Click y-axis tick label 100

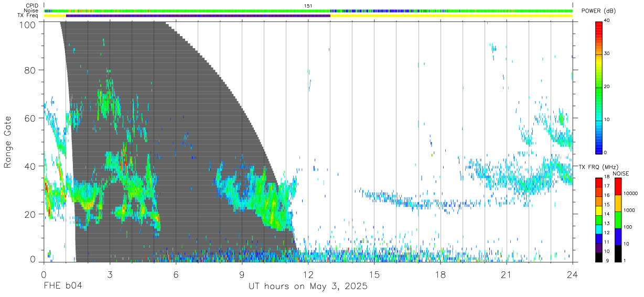pyautogui.click(x=27, y=24)
